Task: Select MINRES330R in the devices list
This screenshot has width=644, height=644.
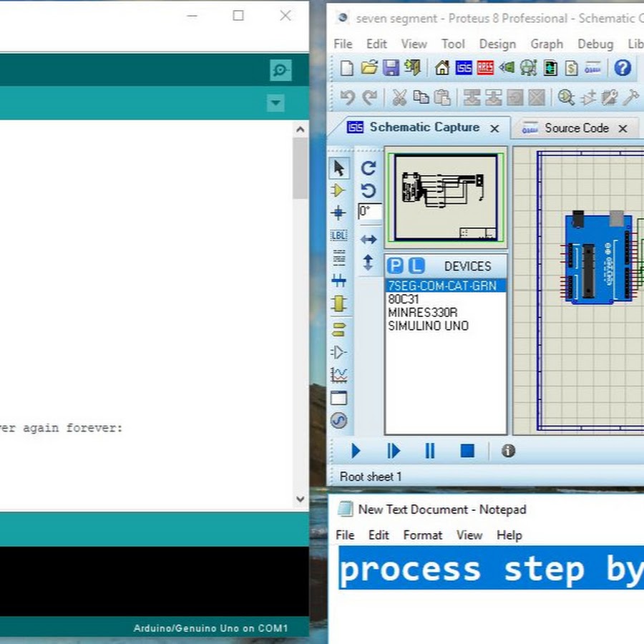Action: [446, 313]
